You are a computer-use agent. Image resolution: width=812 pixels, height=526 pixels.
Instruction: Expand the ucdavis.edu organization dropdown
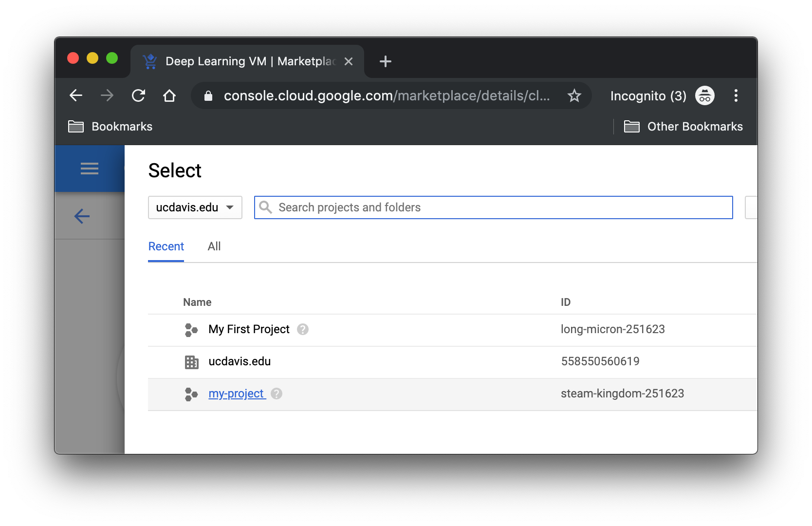[x=195, y=207]
